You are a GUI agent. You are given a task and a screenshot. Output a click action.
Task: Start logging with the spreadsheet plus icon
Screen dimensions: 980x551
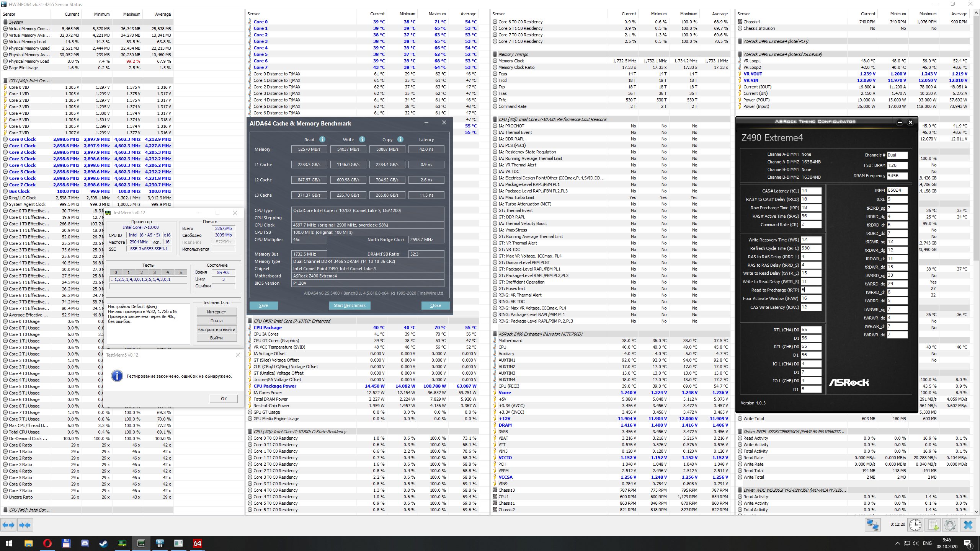point(933,525)
